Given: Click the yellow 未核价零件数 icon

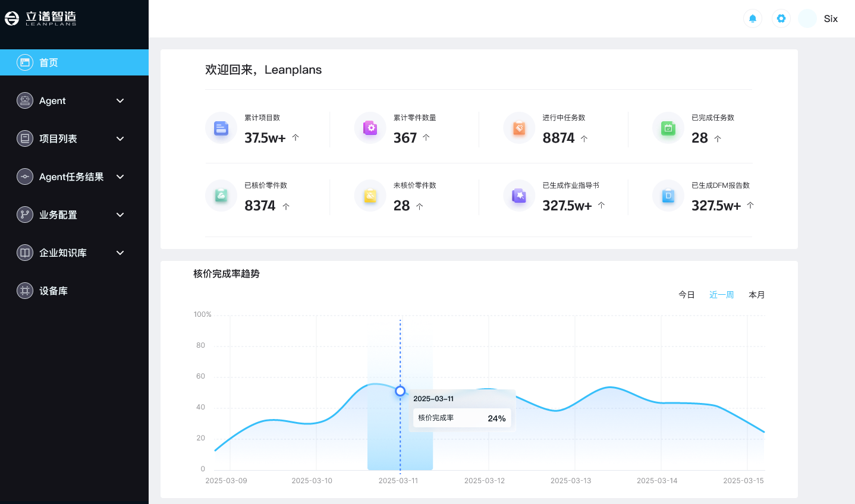Looking at the screenshot, I should click(370, 196).
